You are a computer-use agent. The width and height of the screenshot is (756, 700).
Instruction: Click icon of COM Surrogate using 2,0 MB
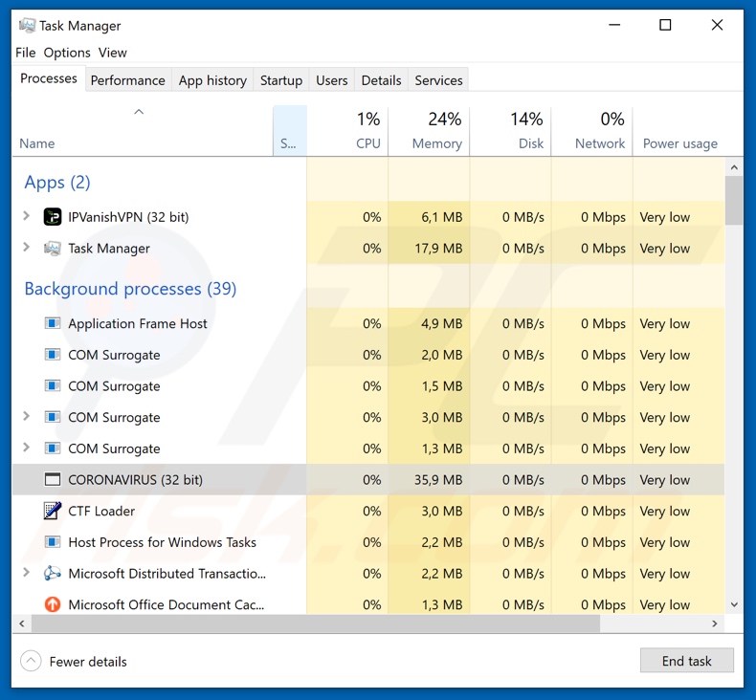52,355
